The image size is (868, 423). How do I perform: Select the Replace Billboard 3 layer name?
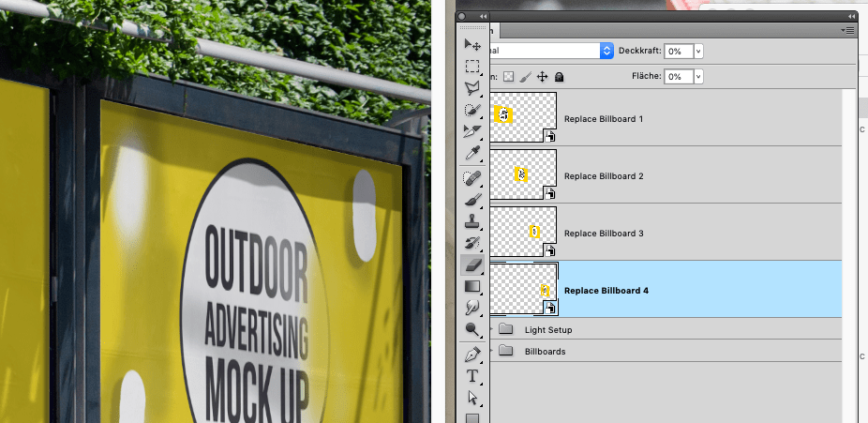[604, 234]
